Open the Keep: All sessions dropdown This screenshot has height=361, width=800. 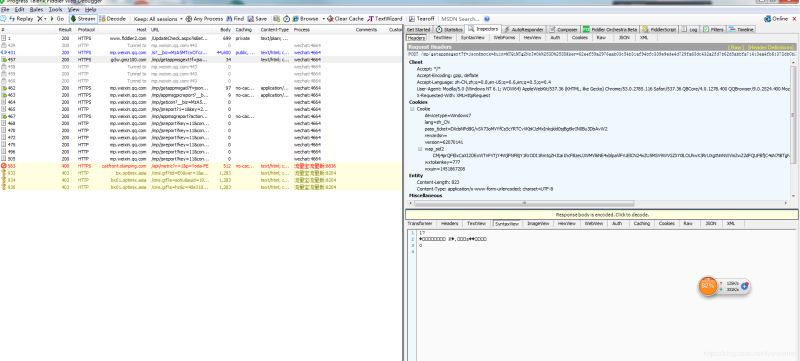tap(158, 19)
